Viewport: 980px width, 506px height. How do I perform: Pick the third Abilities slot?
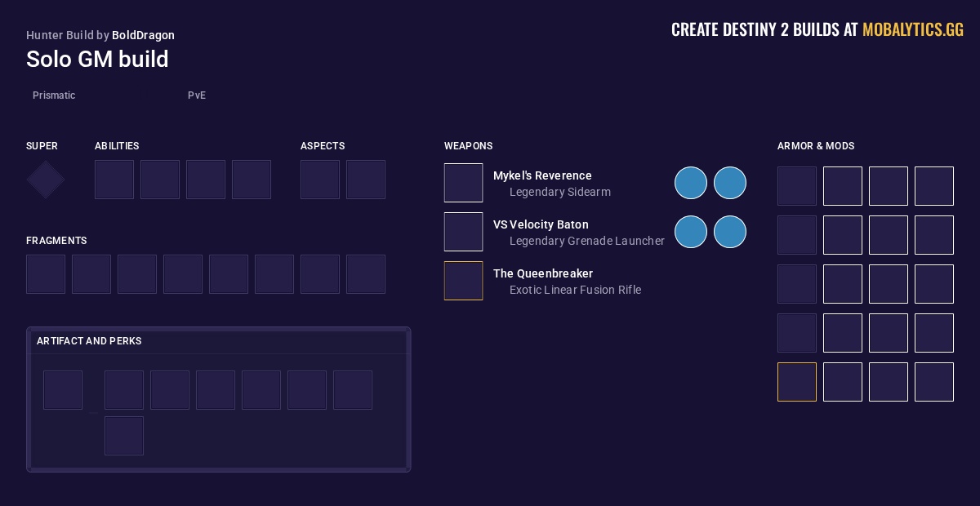pyautogui.click(x=206, y=180)
